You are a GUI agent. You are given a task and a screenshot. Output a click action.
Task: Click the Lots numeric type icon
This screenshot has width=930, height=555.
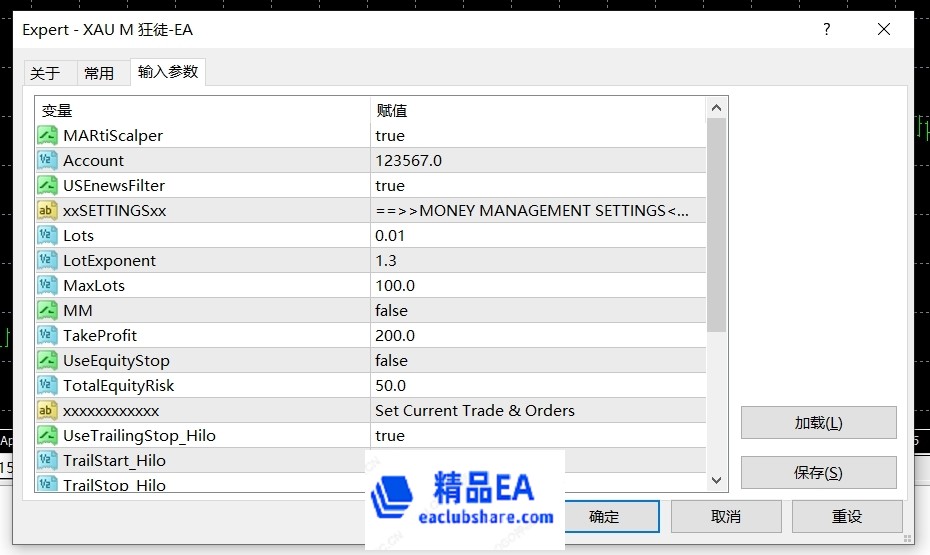click(47, 235)
